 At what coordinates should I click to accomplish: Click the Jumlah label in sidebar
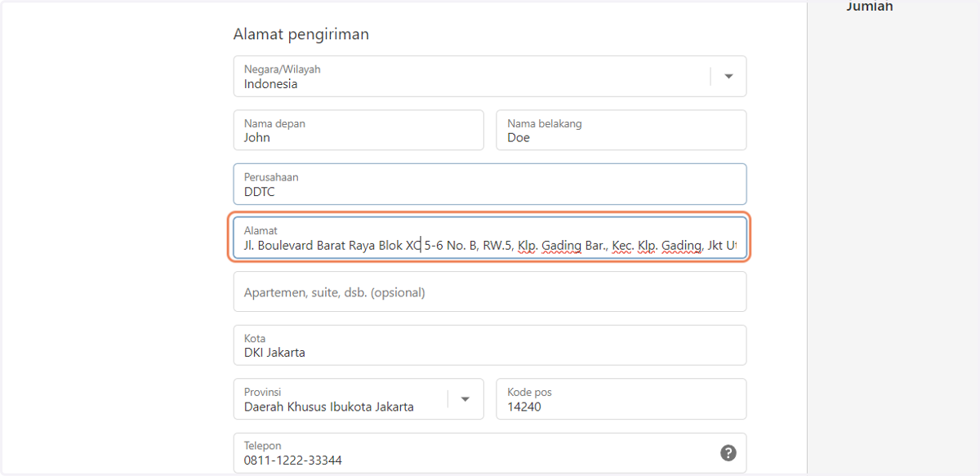point(870,7)
